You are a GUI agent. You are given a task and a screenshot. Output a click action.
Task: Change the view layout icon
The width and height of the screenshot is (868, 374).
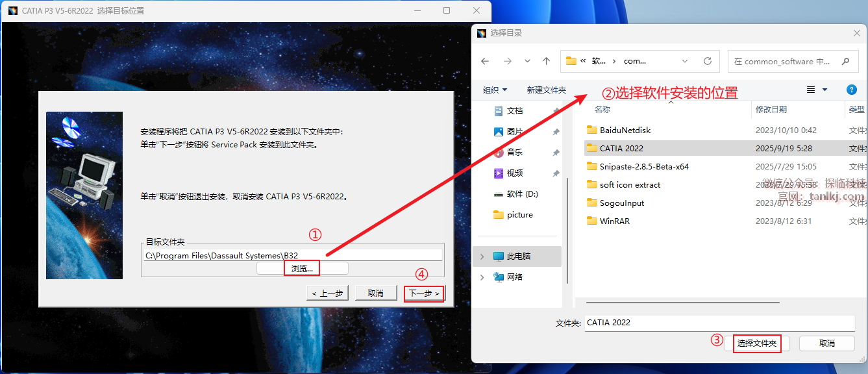click(x=810, y=90)
